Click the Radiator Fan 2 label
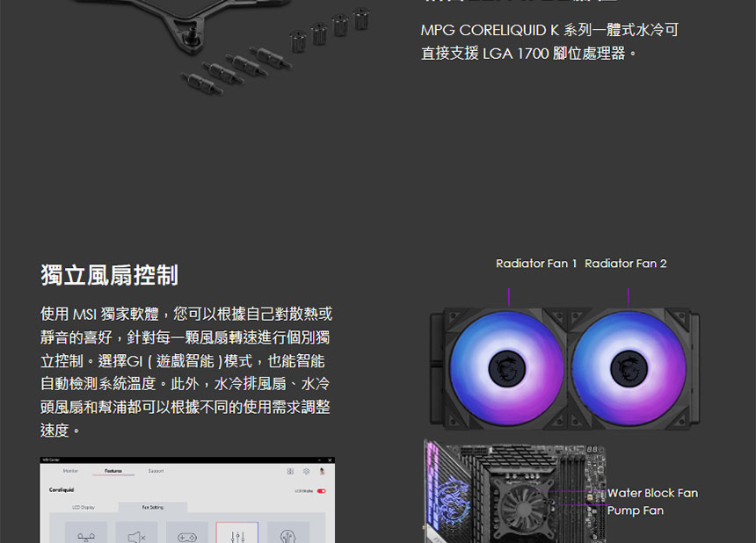The width and height of the screenshot is (756, 543). click(625, 264)
